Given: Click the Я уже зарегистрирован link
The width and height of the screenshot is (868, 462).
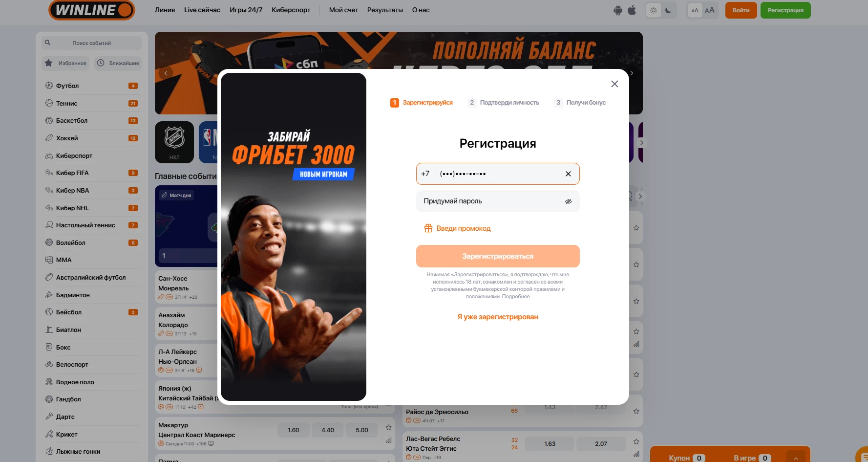Looking at the screenshot, I should point(498,317).
